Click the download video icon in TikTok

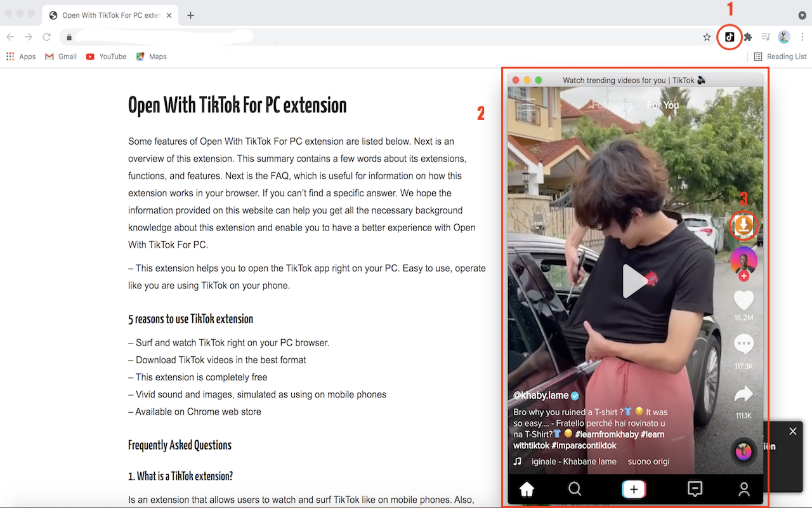coord(743,224)
